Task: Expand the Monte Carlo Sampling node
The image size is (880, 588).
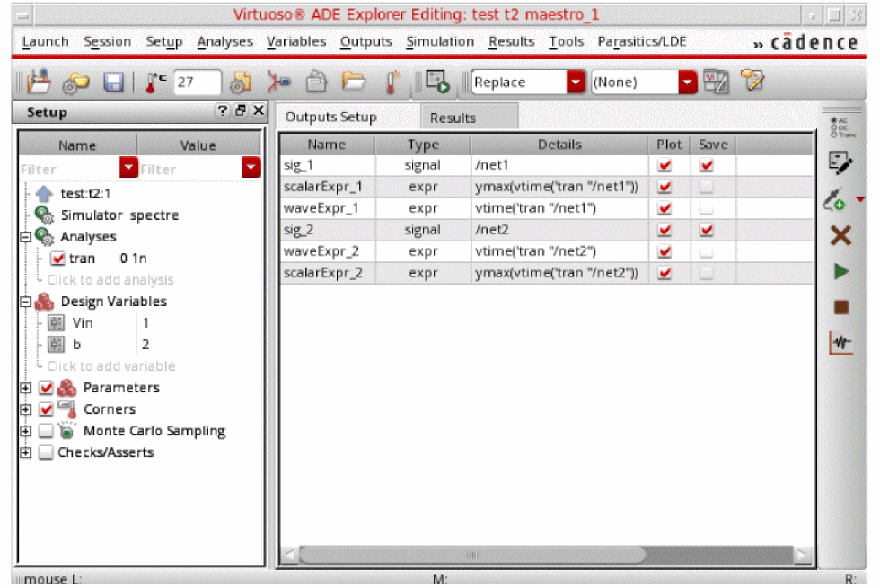Action: [25, 431]
